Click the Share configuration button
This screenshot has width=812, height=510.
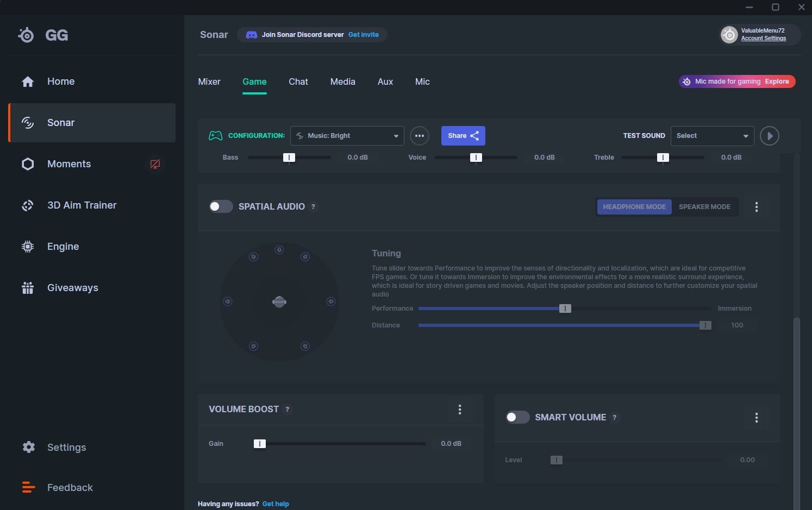463,136
